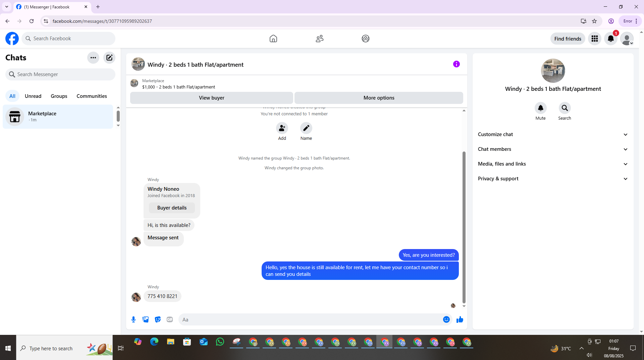
Task: Select the Groups chats tab
Action: tap(59, 96)
